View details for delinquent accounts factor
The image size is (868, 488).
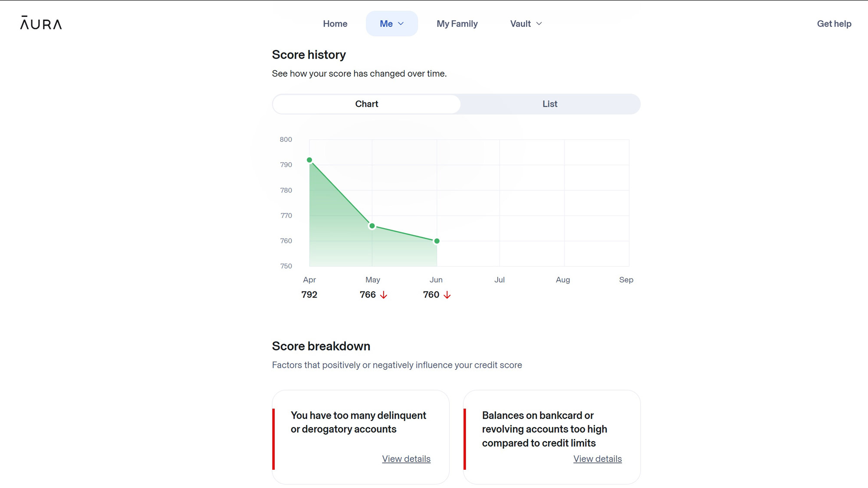tap(406, 459)
